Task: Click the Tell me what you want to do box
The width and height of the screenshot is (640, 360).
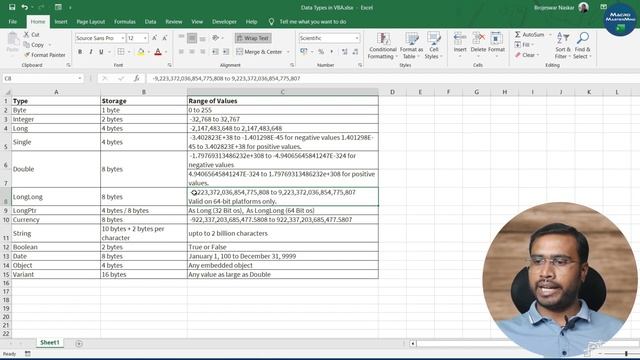Action: tap(313, 22)
